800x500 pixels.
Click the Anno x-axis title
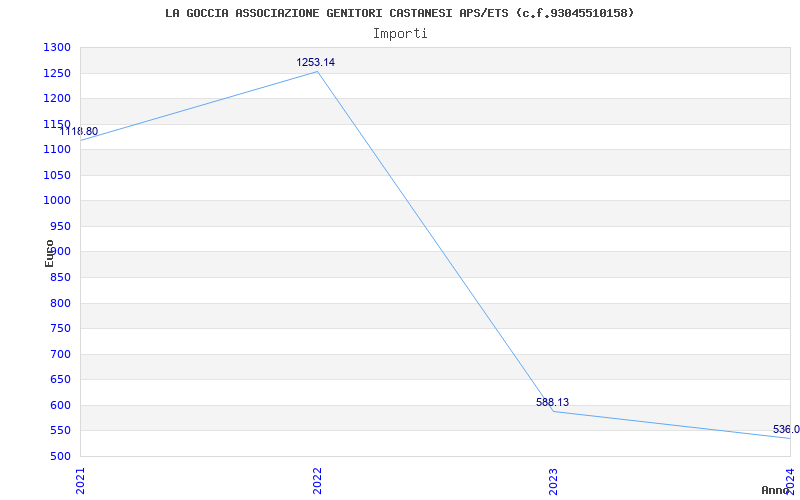coord(776,490)
